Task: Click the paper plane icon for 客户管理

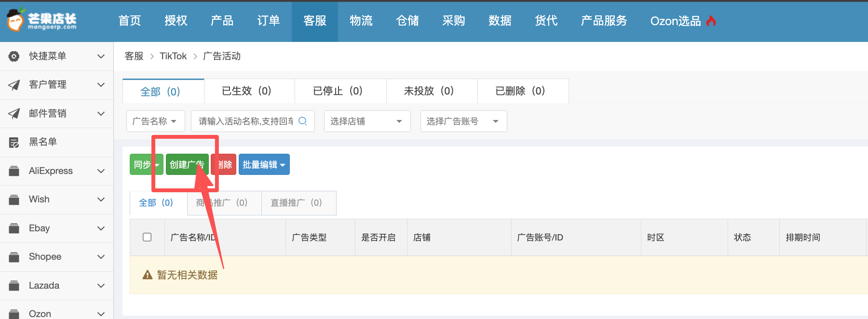Action: (14, 85)
